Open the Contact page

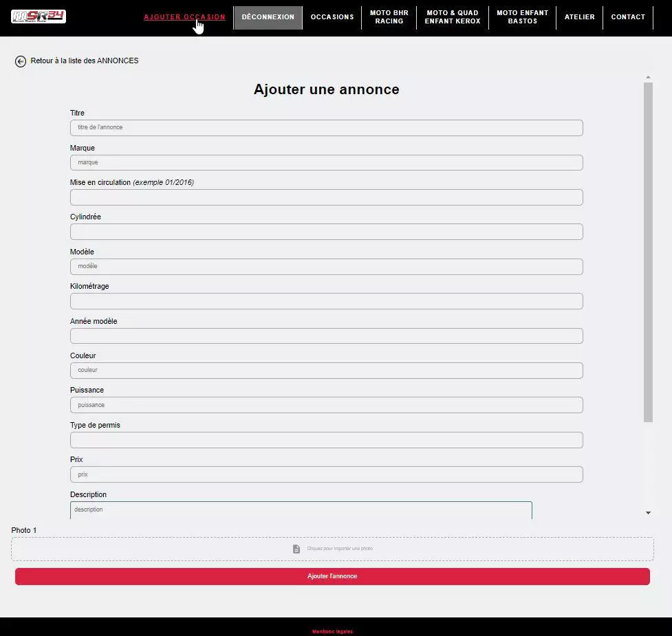pos(628,17)
